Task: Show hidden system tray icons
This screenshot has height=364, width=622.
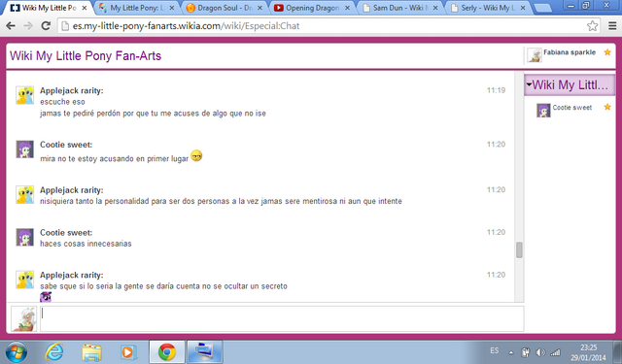Action: (511, 352)
